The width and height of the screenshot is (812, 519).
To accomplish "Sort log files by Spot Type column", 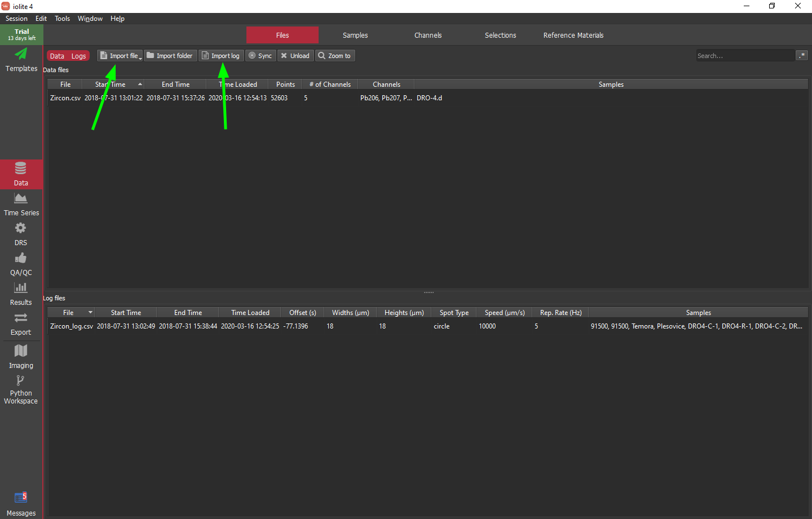I will 454,313.
